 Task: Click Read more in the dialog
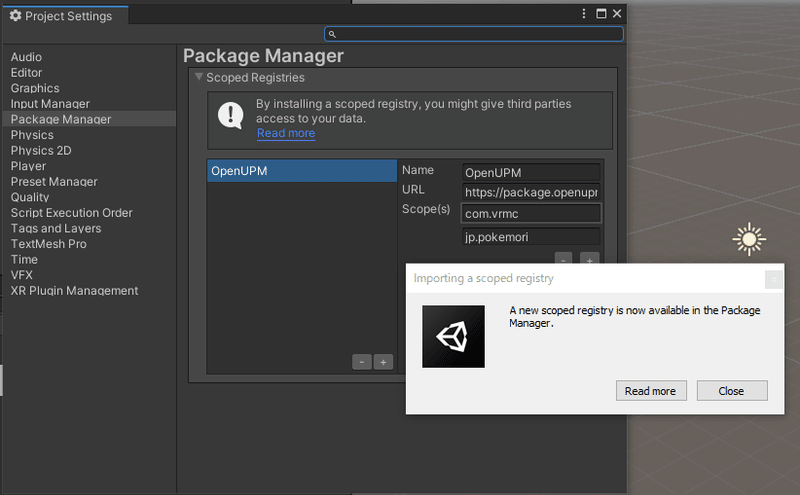coord(651,390)
